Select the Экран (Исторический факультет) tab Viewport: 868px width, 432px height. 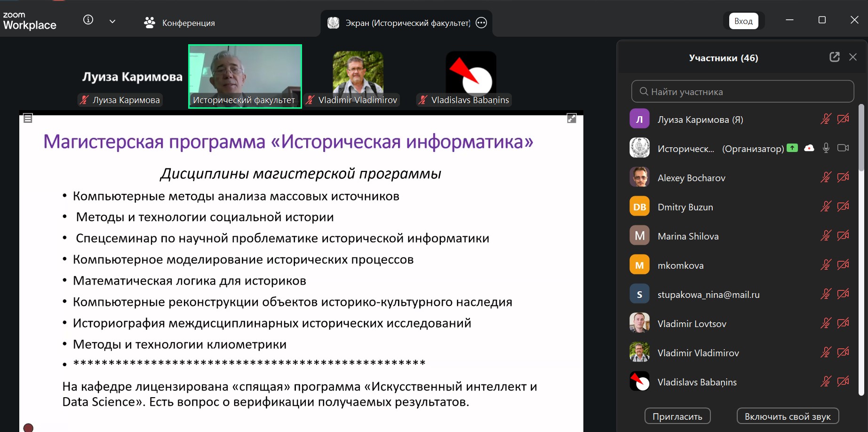tap(407, 22)
